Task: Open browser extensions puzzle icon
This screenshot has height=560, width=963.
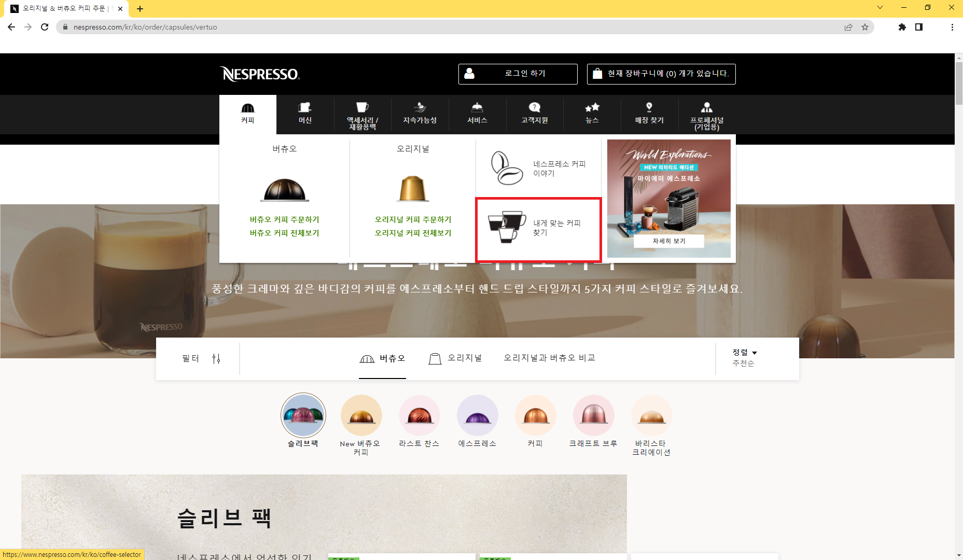Action: [x=902, y=27]
